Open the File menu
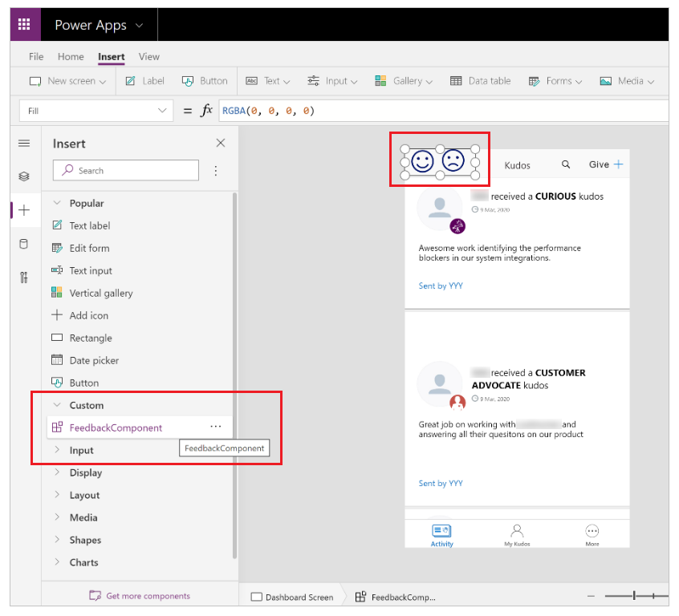Image resolution: width=679 pixels, height=616 pixels. point(35,56)
